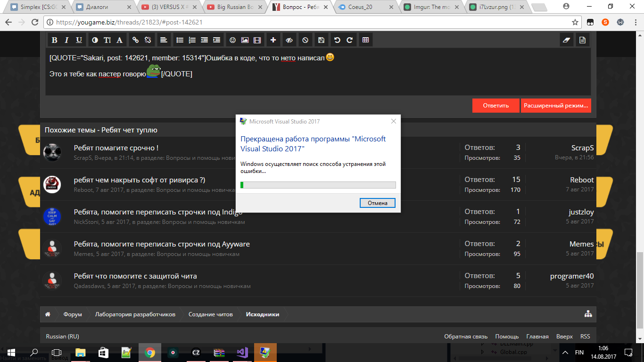Insert a table into the post
The image size is (644, 362).
(x=366, y=40)
